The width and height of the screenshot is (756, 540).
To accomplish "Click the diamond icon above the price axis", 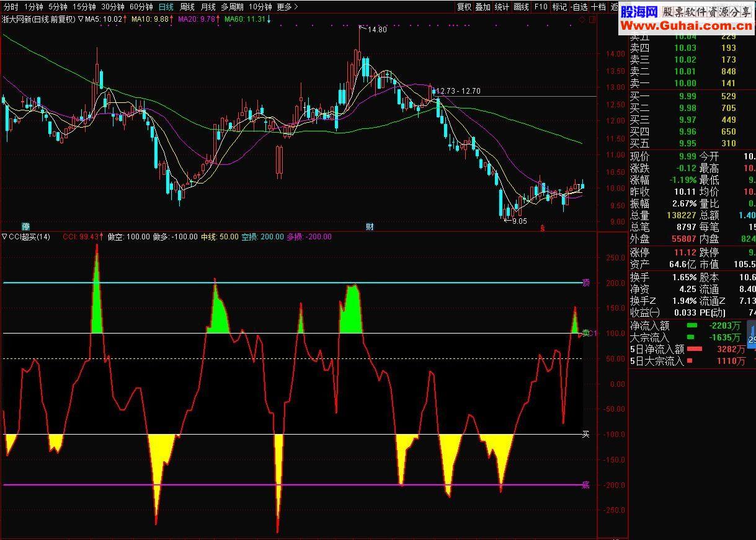I will coord(582,19).
